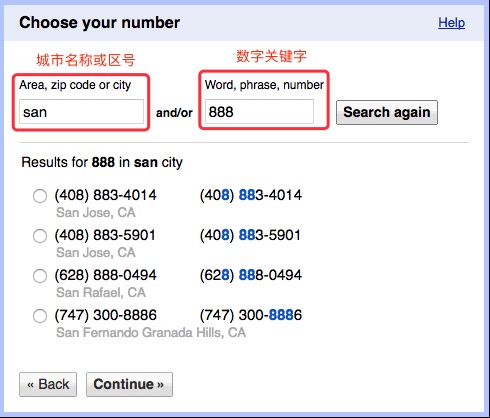Click the plain (628) 888-0494 number label
The width and height of the screenshot is (490, 418).
(106, 275)
